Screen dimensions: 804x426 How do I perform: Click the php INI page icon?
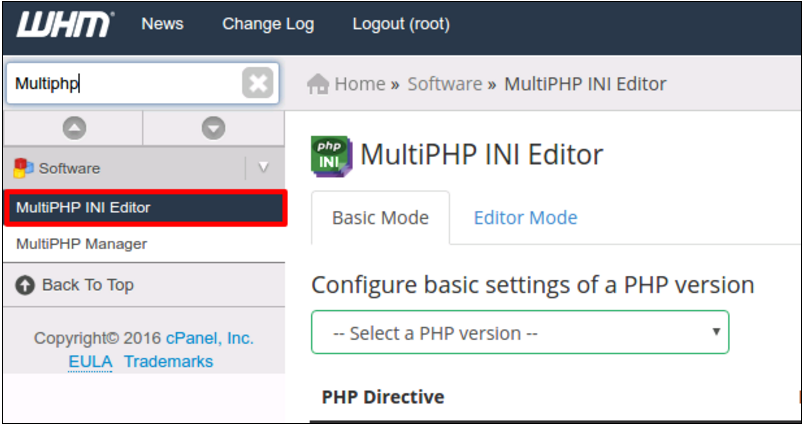(331, 156)
